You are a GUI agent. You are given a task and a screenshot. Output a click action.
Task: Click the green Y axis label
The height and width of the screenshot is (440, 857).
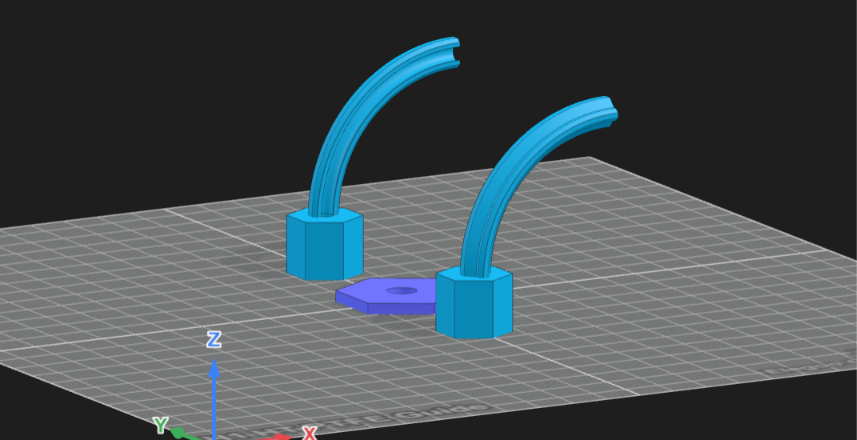(x=160, y=425)
